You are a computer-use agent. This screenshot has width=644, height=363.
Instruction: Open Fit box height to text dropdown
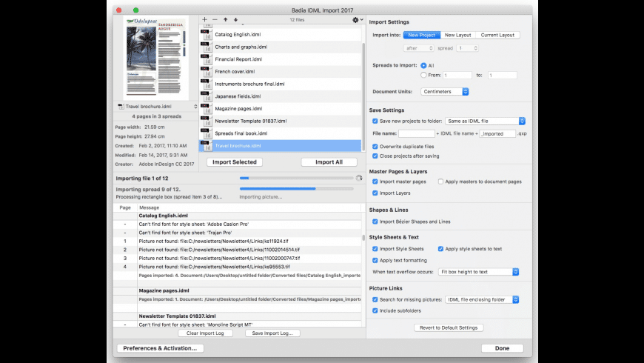point(478,272)
